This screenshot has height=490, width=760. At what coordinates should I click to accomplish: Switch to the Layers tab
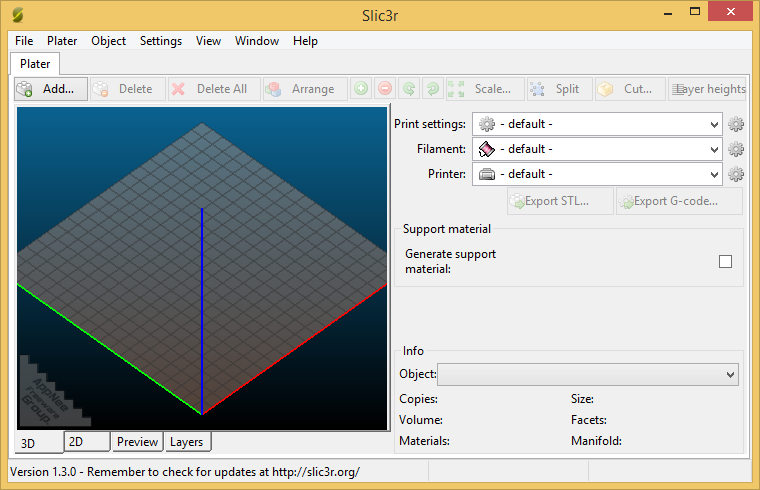coord(188,442)
